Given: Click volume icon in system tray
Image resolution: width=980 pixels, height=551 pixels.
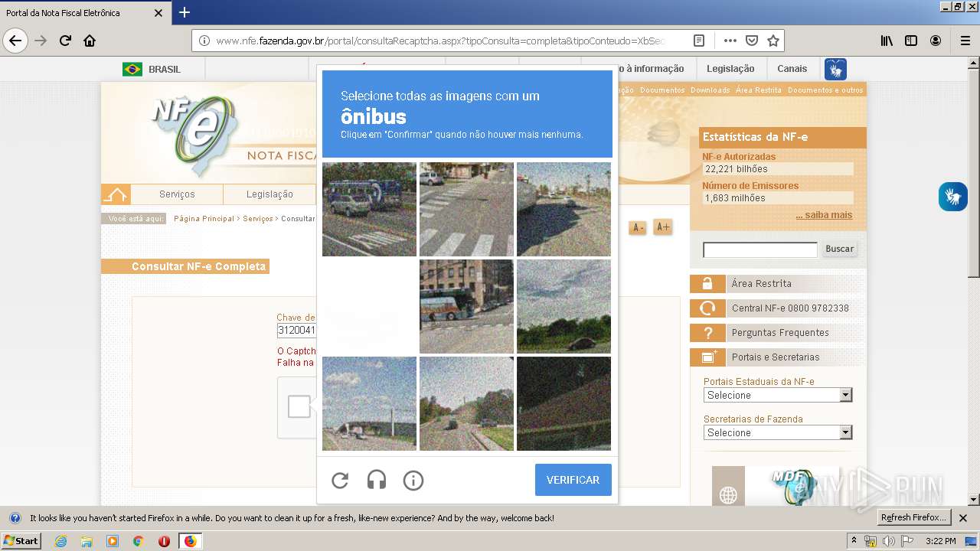Looking at the screenshot, I should point(889,541).
